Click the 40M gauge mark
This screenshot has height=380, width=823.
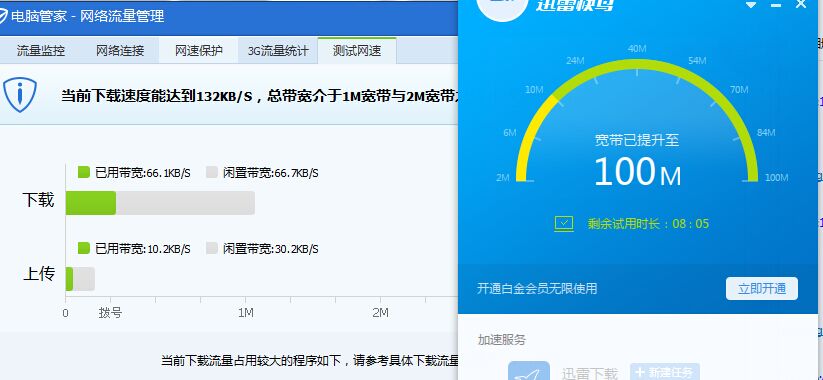click(x=637, y=49)
